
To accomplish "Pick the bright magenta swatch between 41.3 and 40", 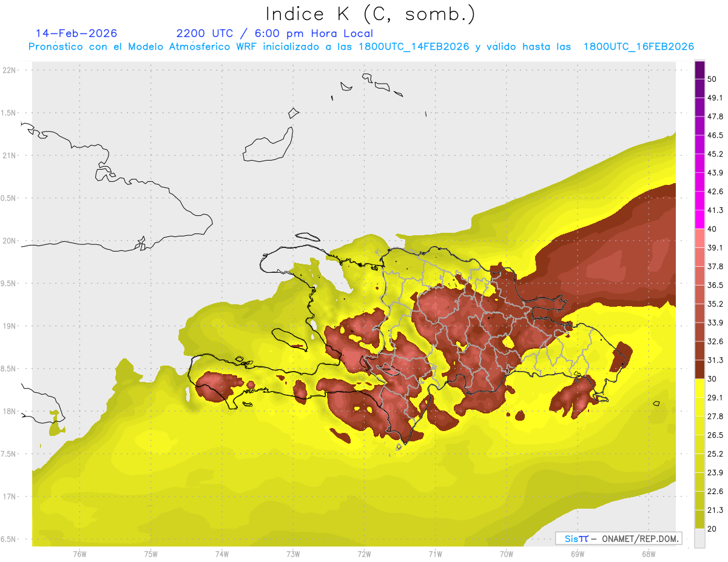I will point(699,219).
